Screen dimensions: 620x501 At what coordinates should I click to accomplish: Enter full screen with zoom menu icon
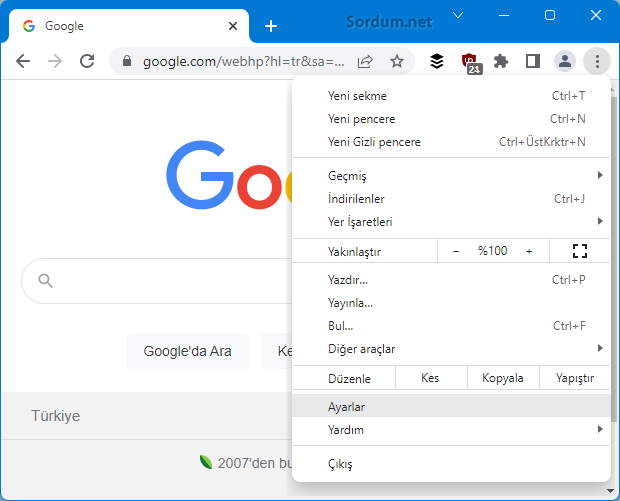580,251
